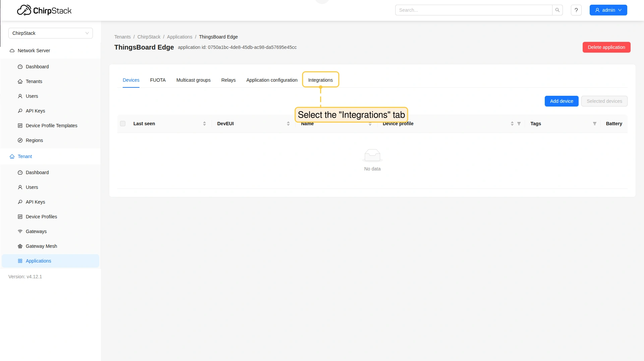Viewport: 644px width, 361px height.
Task: Expand the ChirpStack tenant selector dropdown
Action: (x=51, y=33)
